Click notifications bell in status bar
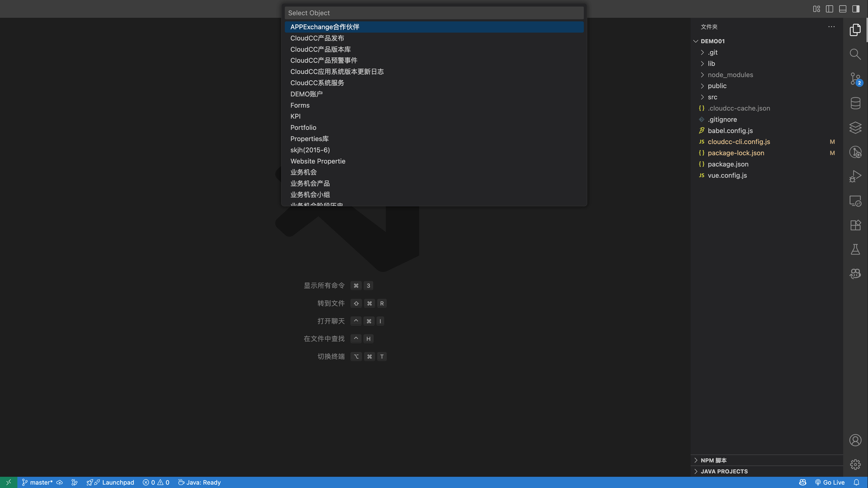This screenshot has width=868, height=488. click(856, 482)
